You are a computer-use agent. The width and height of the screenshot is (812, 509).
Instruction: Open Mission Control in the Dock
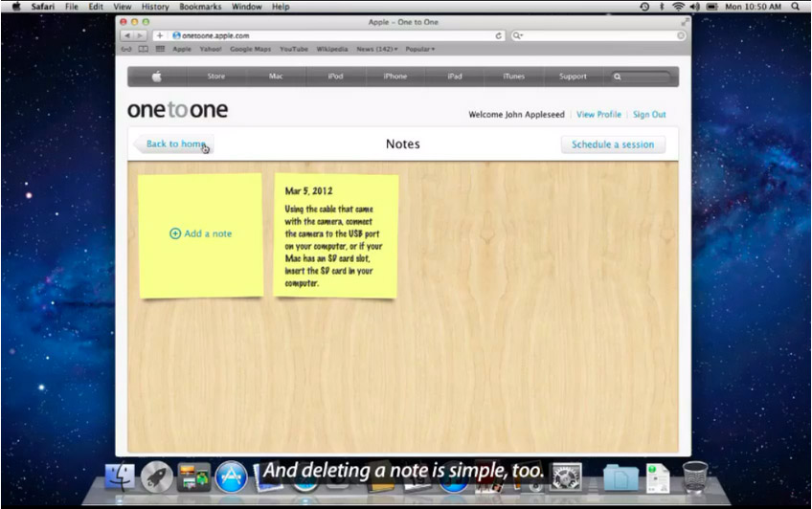pyautogui.click(x=194, y=476)
